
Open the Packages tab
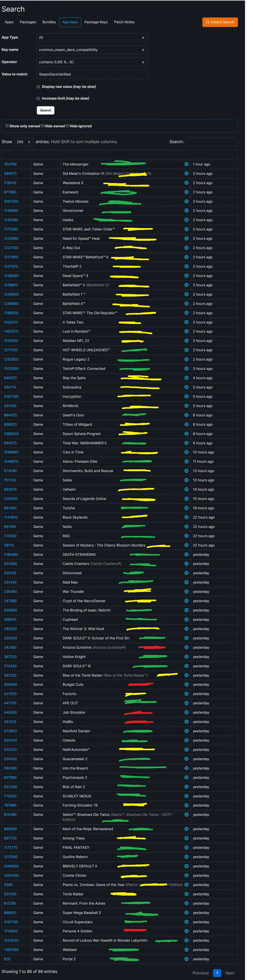[28, 22]
